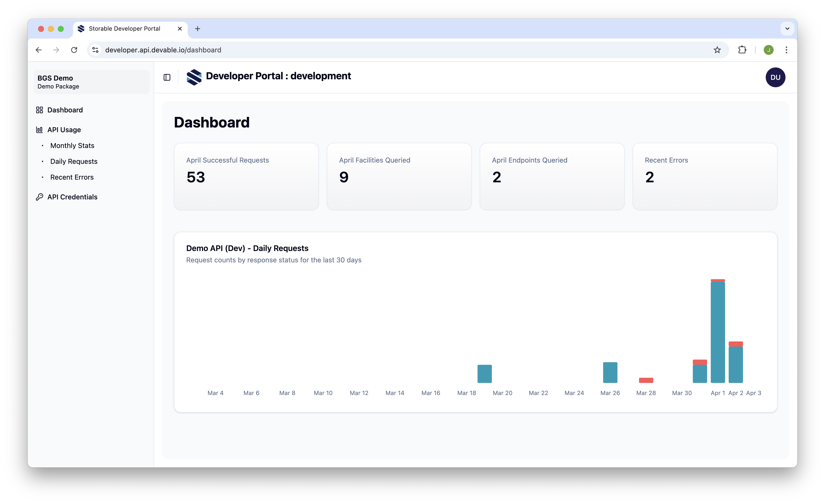This screenshot has height=504, width=825.
Task: Click the Monthly Stats menu item
Action: coord(72,145)
